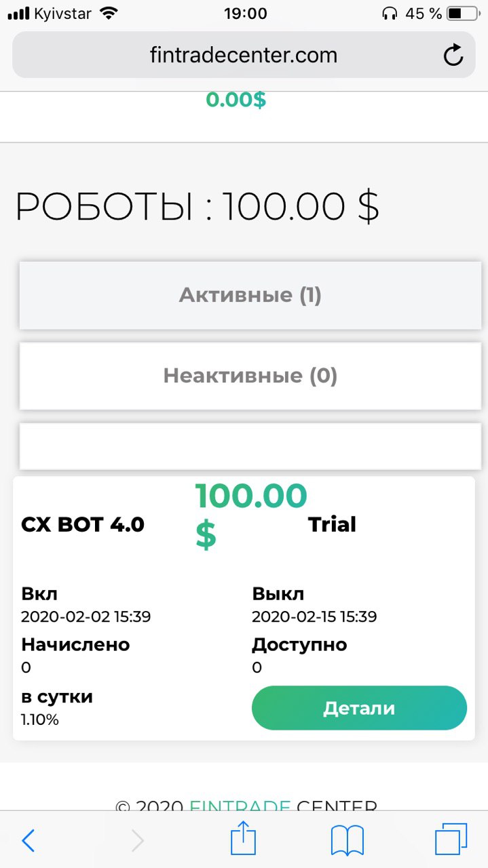Viewport: 488px width, 868px height.
Task: Click the empty box below Неактивные
Action: point(250,446)
